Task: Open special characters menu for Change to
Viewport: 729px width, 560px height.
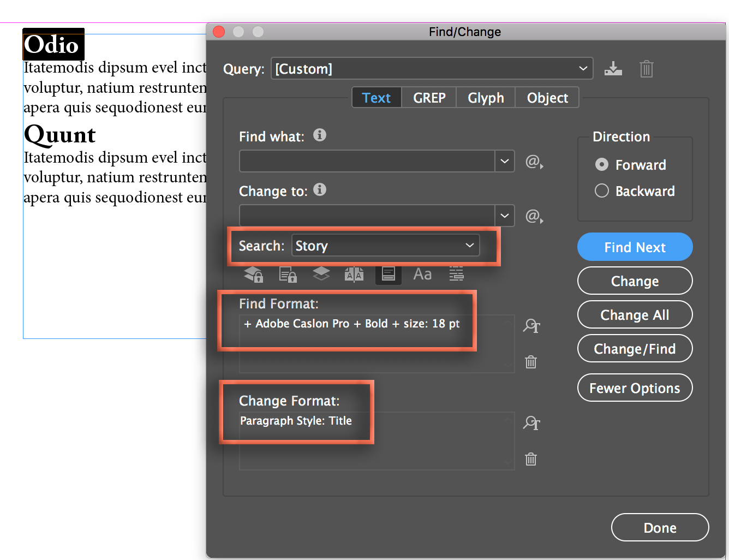Action: pos(534,216)
